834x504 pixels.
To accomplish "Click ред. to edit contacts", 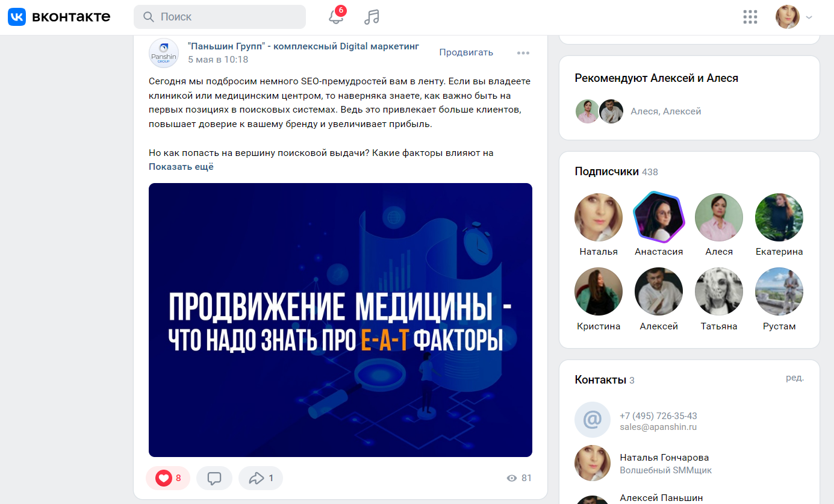I will coord(795,378).
